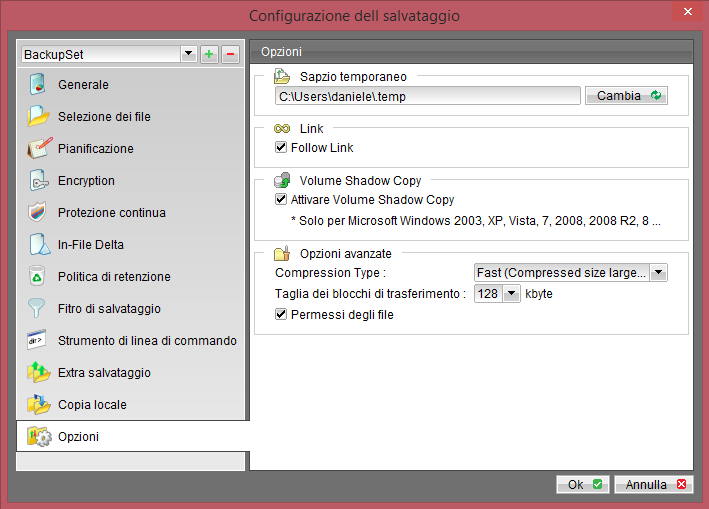Click the Pianificazione calendar icon
709x509 pixels.
(39, 148)
